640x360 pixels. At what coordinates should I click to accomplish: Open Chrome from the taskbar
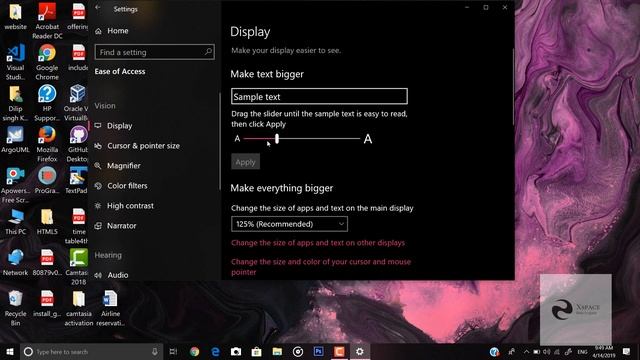click(194, 351)
